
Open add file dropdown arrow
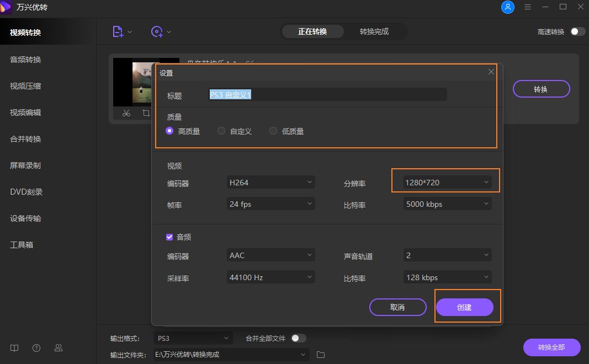click(x=130, y=32)
